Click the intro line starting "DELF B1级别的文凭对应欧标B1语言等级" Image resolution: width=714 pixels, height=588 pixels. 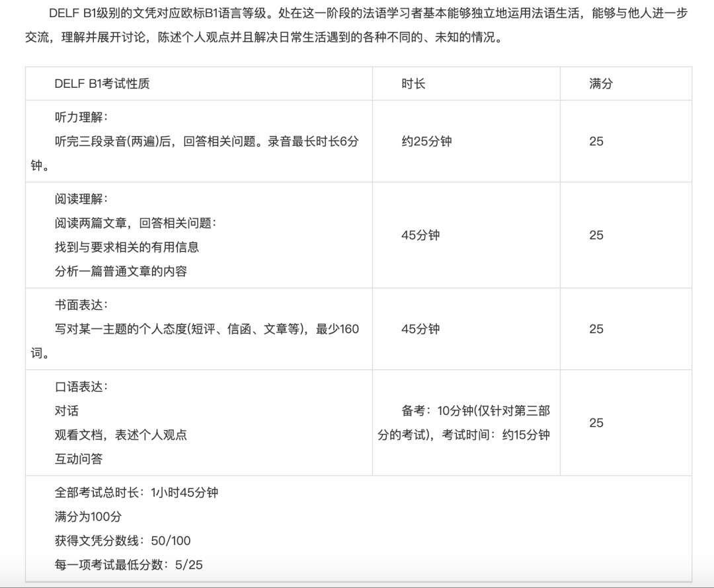point(368,14)
